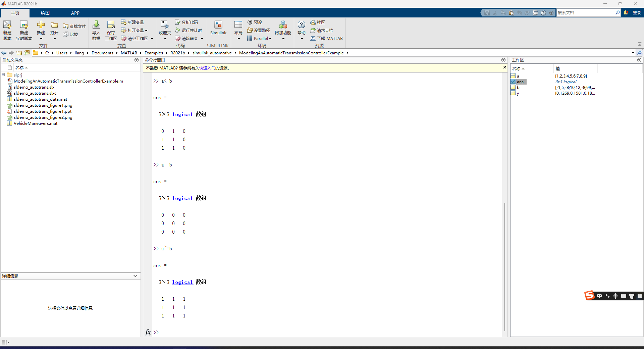Go back using the address-bar back arrow
This screenshot has height=349, width=644.
(4, 53)
